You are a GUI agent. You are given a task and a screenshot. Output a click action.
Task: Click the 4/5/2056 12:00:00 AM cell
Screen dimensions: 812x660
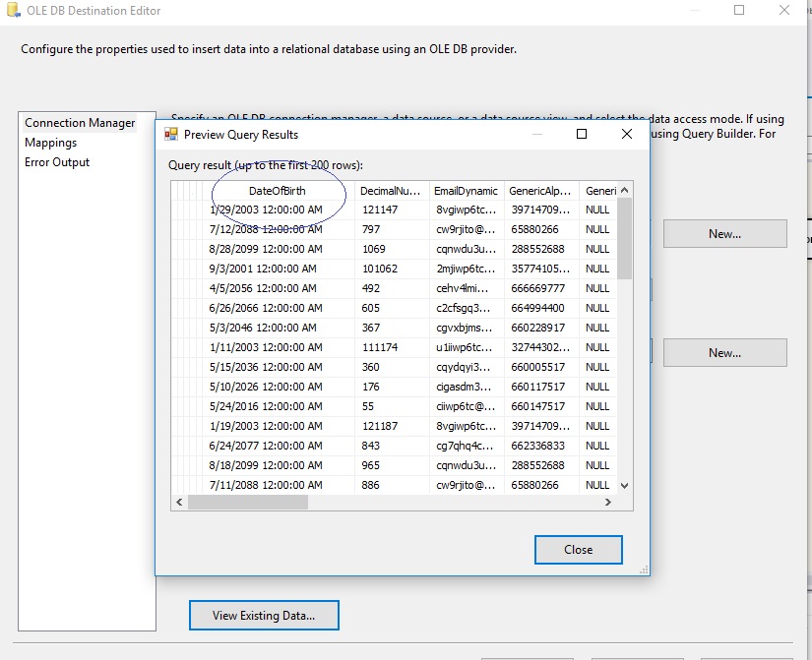coord(279,288)
